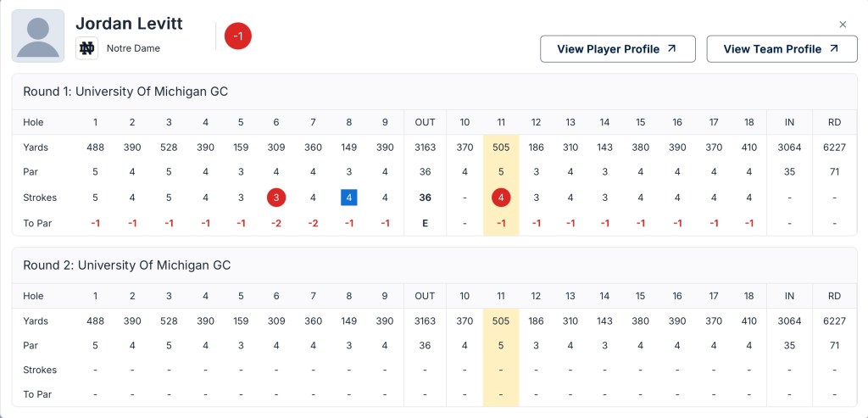
Task: Click highlighted hole 11 yards in Round 2
Action: point(501,321)
